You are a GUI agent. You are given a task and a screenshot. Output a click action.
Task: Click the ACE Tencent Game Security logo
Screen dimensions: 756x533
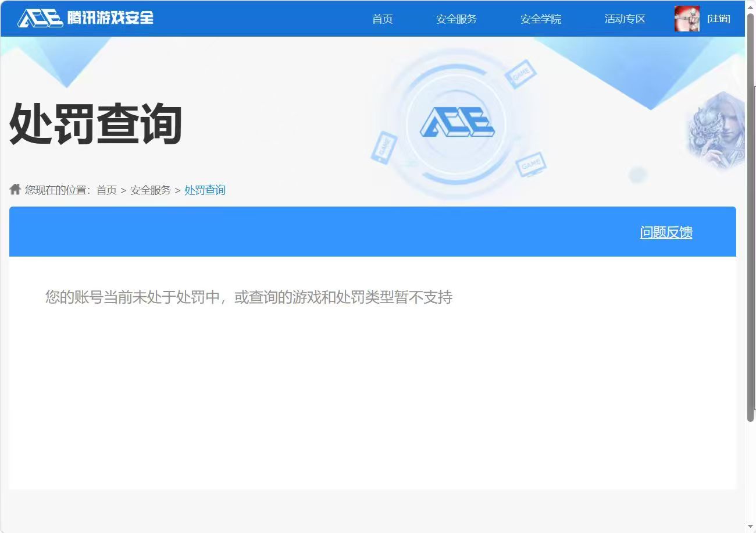coord(85,18)
